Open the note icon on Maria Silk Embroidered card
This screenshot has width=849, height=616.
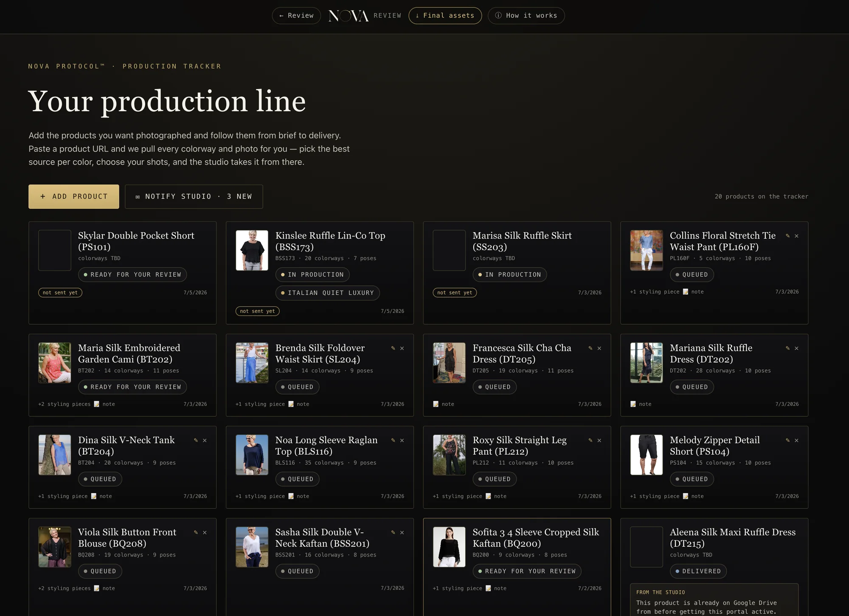coord(97,404)
